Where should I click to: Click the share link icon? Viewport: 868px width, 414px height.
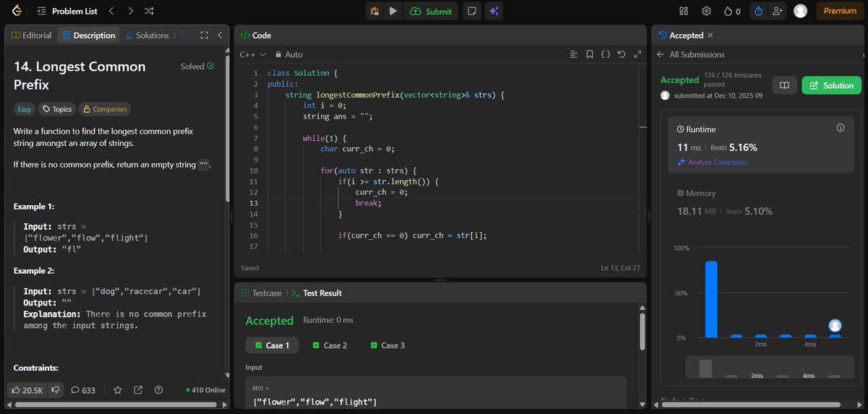(138, 390)
